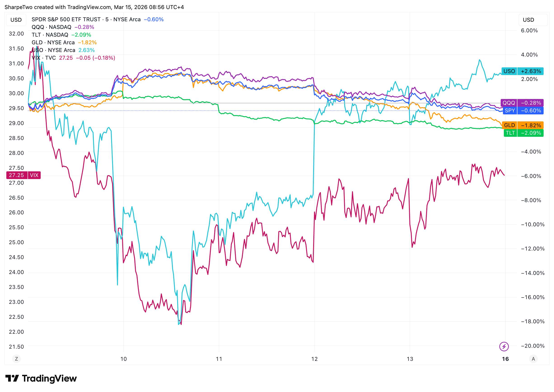The height and width of the screenshot is (392, 554).
Task: Click the Z timezone button at bottom-left
Action: 16,359
